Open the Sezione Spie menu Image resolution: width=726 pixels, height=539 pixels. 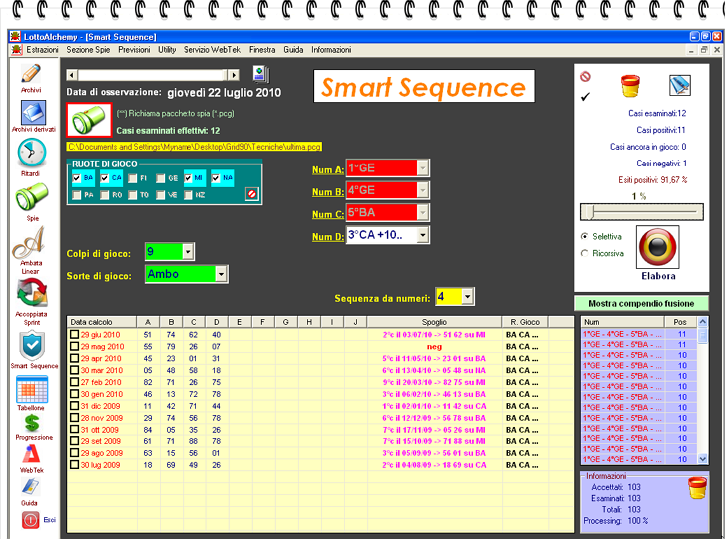[x=88, y=50]
